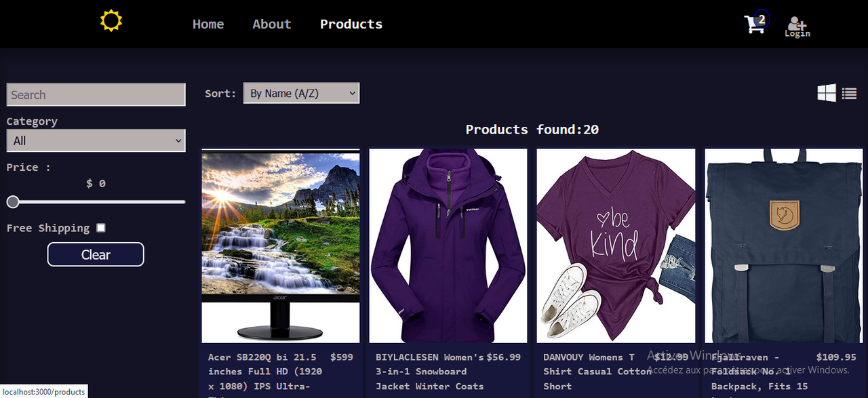Click the BIYLACLESEN Women's jacket title
868x398 pixels.
430,372
